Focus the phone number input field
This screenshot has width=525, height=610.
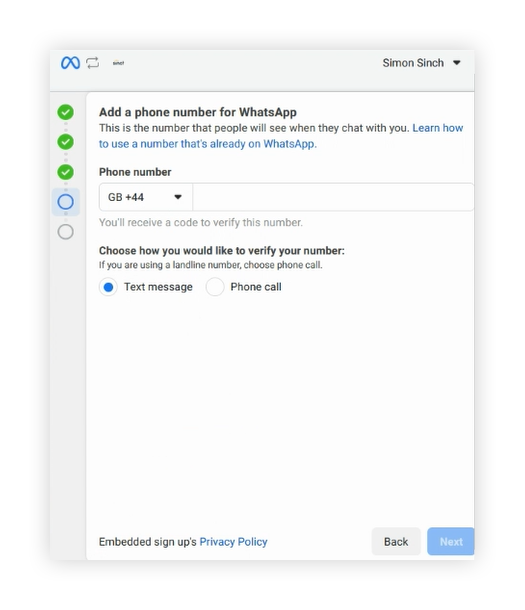click(x=333, y=197)
